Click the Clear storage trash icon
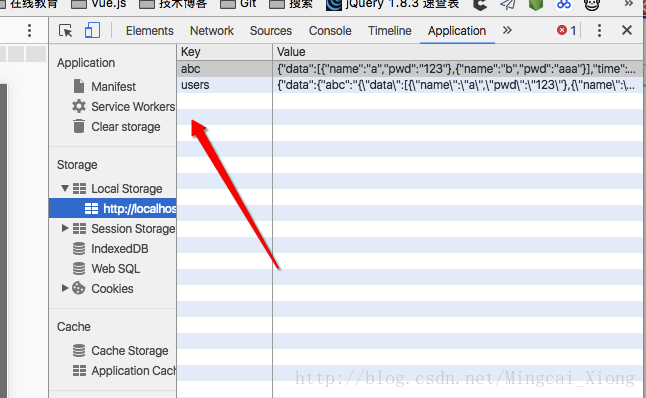 [79, 126]
